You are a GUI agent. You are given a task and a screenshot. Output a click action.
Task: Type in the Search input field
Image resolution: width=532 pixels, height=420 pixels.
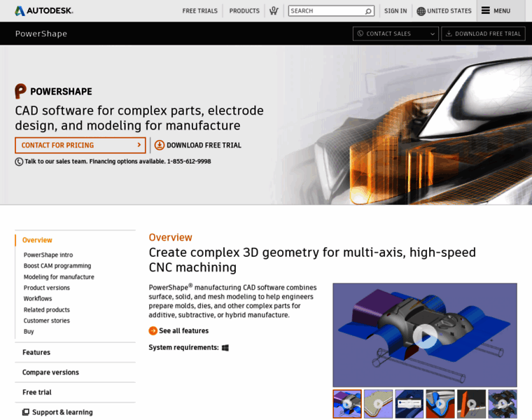325,11
